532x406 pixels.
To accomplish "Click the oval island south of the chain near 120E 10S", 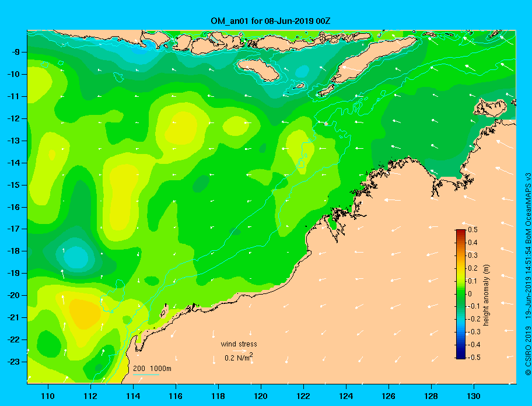I will pyautogui.click(x=258, y=69).
